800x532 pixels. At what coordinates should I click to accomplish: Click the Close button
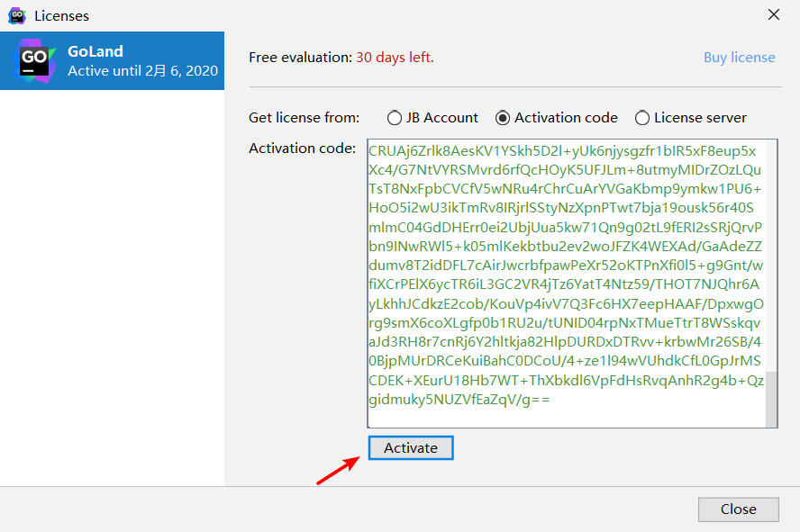click(738, 509)
